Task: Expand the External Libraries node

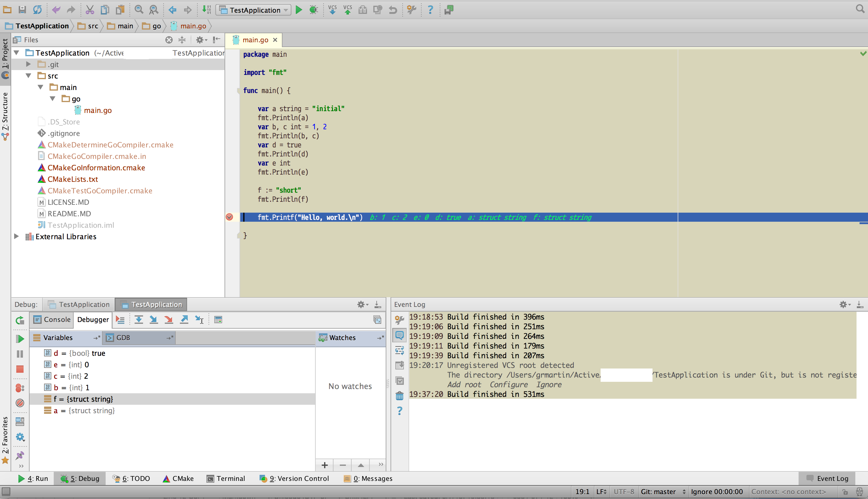Action: click(x=16, y=237)
